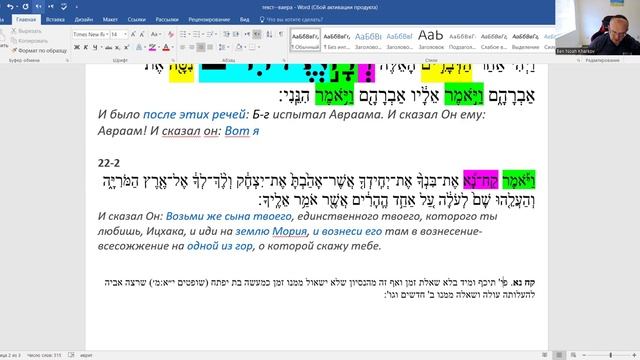Apply the Подзаголовок (Subtitle) style
The width and height of the screenshot is (640, 360).
point(462,40)
